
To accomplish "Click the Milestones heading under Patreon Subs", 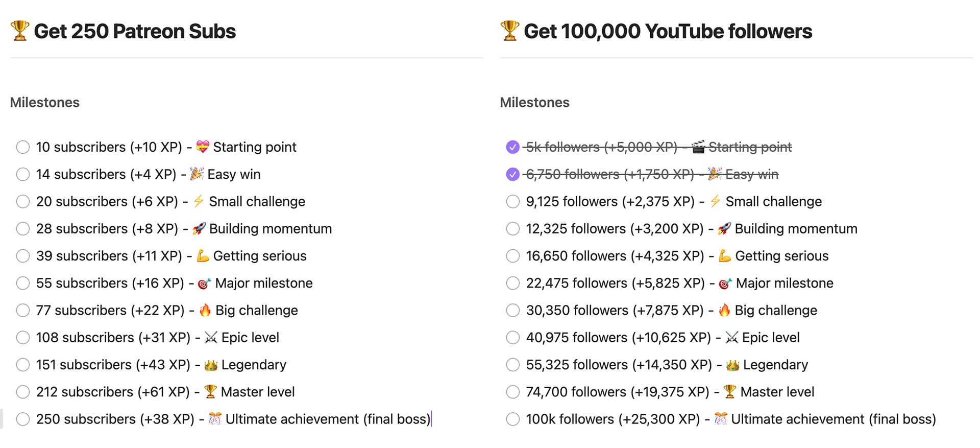I will click(45, 103).
